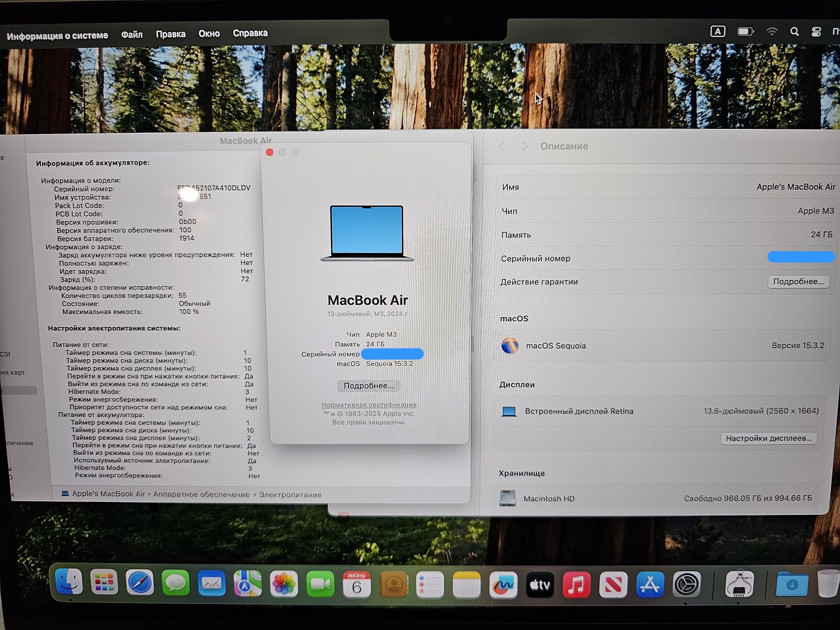The width and height of the screenshot is (840, 630).
Task: Click Информация об аккумуляторе heading
Action: coord(93,163)
